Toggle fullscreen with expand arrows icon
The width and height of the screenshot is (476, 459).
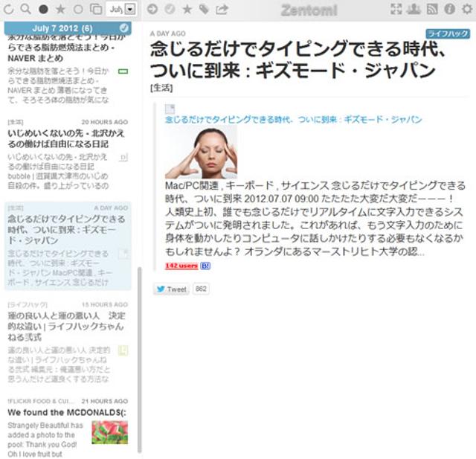[x=396, y=9]
